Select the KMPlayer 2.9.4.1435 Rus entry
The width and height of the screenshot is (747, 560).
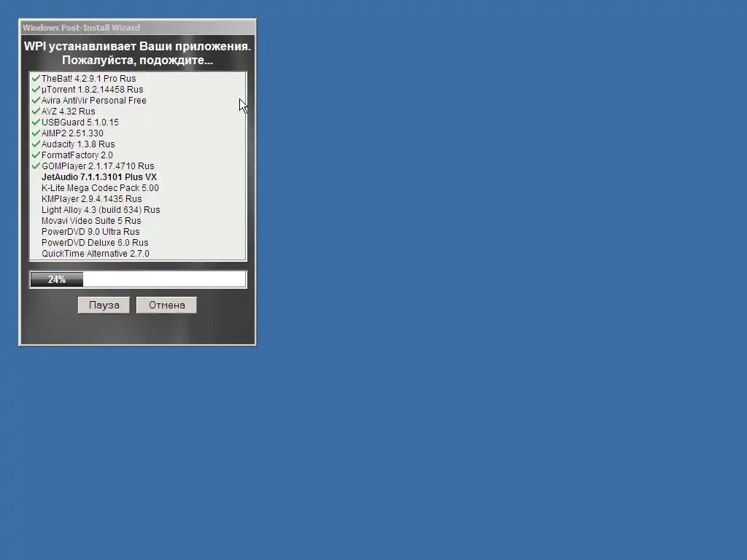[x=91, y=199]
